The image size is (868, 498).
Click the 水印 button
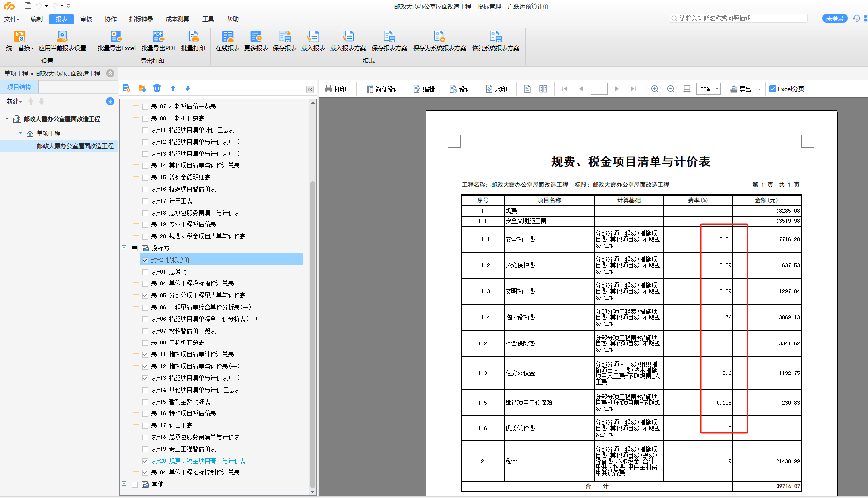tap(496, 89)
